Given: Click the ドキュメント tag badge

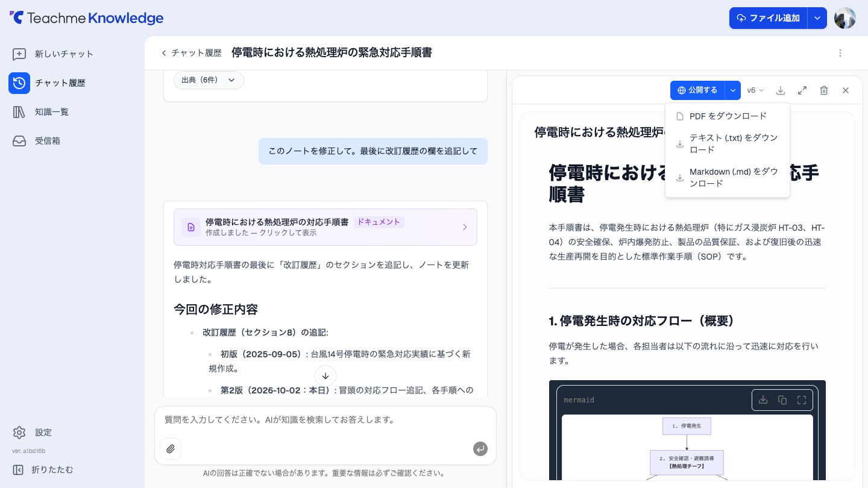Looking at the screenshot, I should pos(379,222).
